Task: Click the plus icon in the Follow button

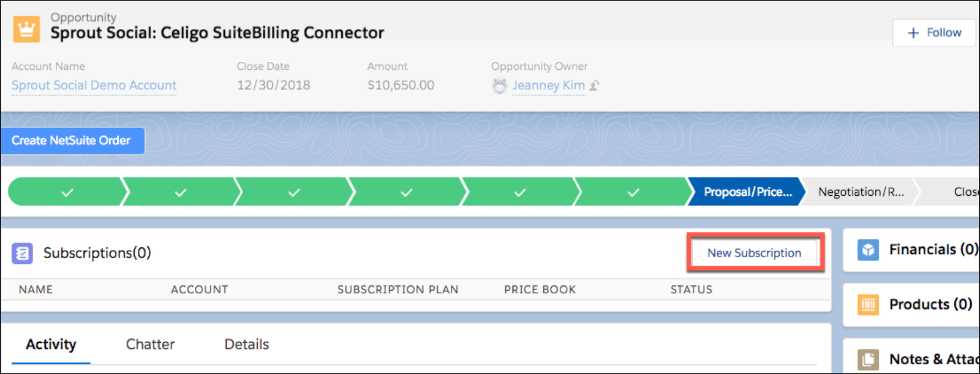Action: [913, 32]
